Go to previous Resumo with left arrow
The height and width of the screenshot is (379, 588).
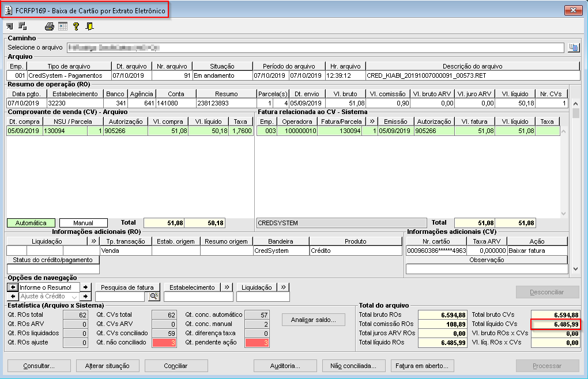(12, 287)
